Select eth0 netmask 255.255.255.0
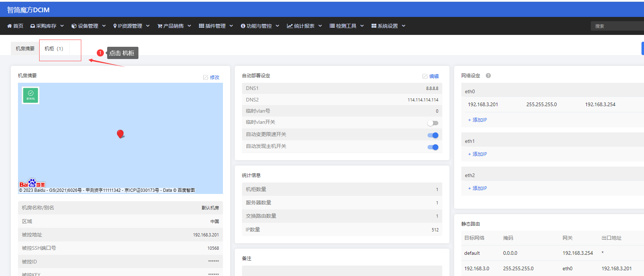The width and height of the screenshot is (644, 276). point(542,104)
